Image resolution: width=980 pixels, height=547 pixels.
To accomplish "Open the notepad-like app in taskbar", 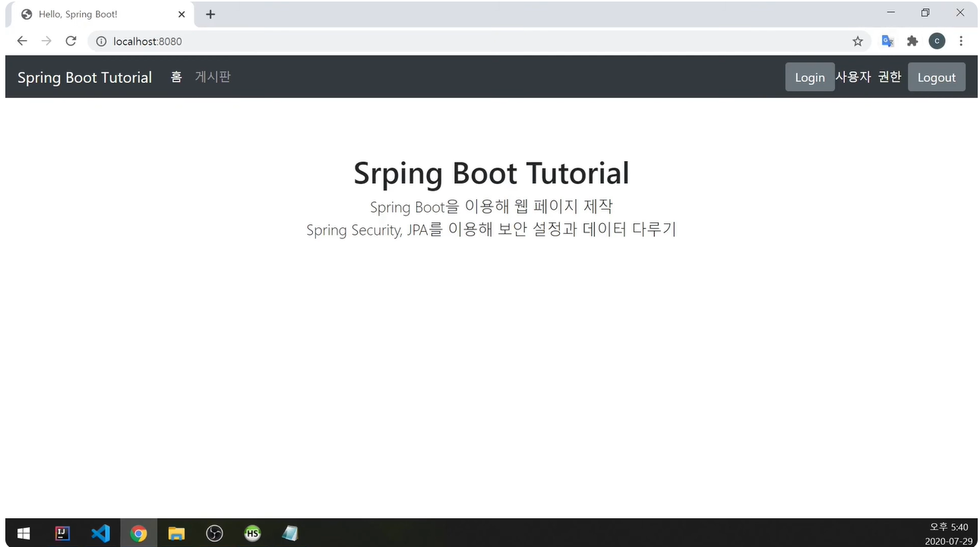I will coord(290,533).
